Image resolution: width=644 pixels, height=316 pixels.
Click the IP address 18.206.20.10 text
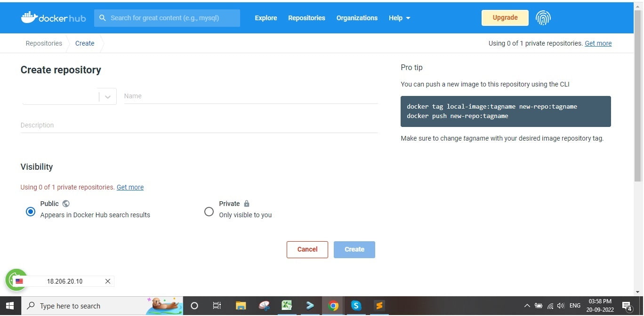coord(64,281)
